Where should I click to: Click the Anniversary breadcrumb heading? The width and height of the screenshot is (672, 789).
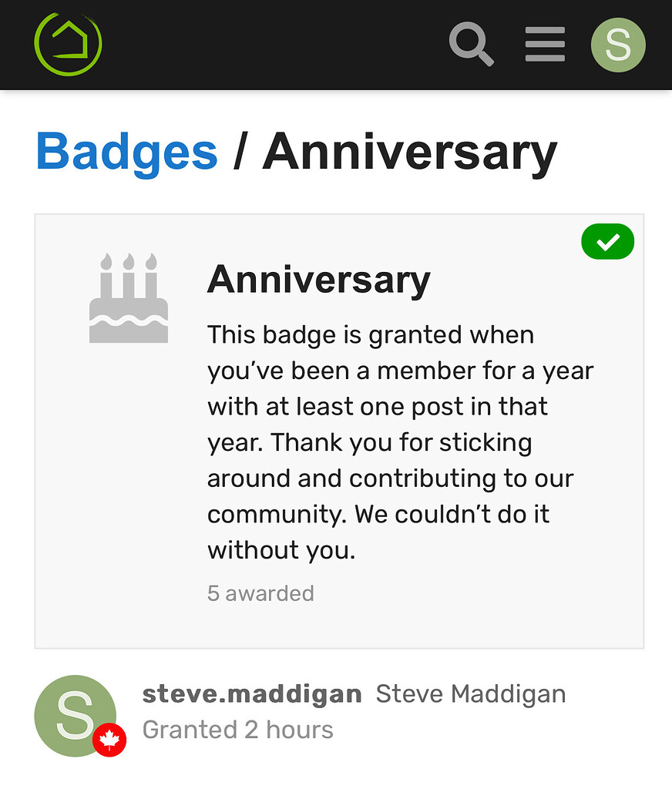tap(410, 153)
